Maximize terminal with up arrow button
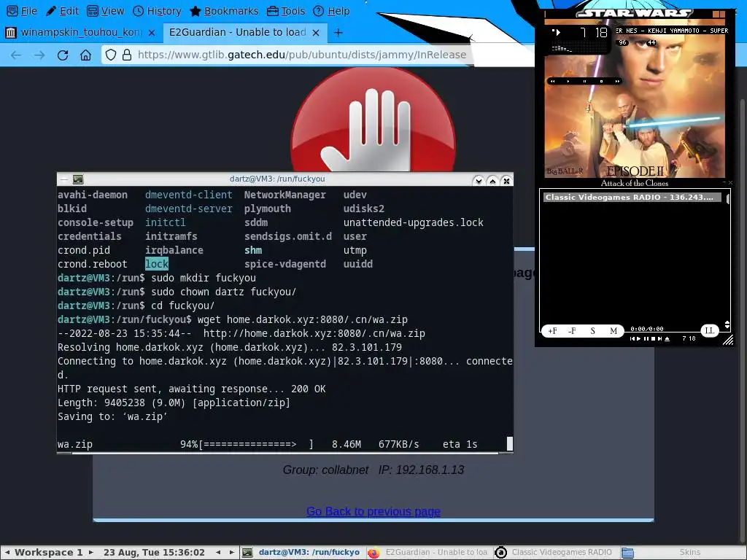 [492, 181]
